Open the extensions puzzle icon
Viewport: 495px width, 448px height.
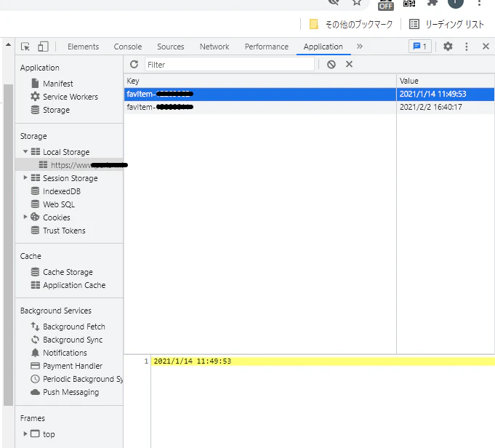[x=432, y=3]
